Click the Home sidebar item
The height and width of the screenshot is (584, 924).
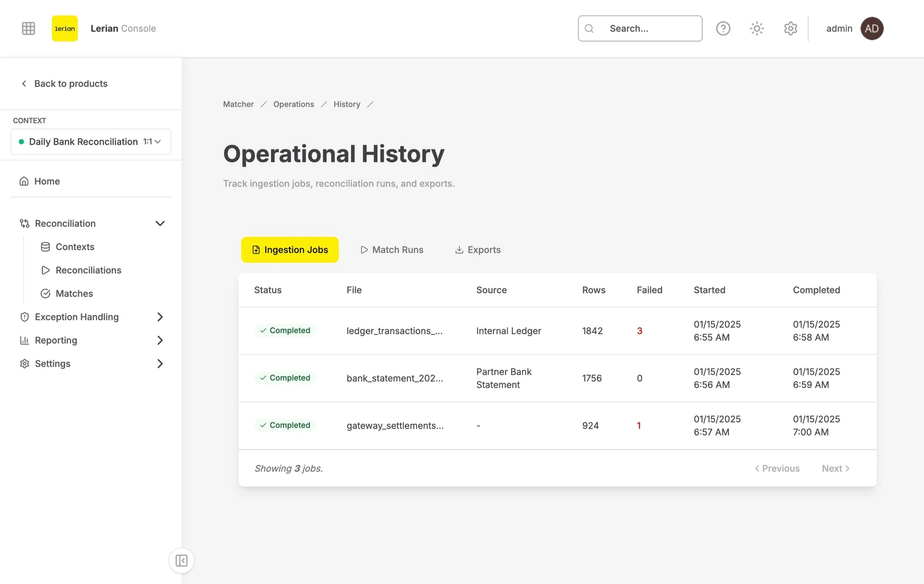[47, 181]
